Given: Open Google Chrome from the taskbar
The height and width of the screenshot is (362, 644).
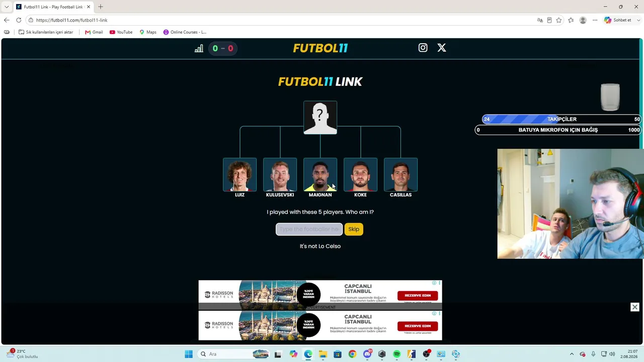Looking at the screenshot, I should 352,354.
